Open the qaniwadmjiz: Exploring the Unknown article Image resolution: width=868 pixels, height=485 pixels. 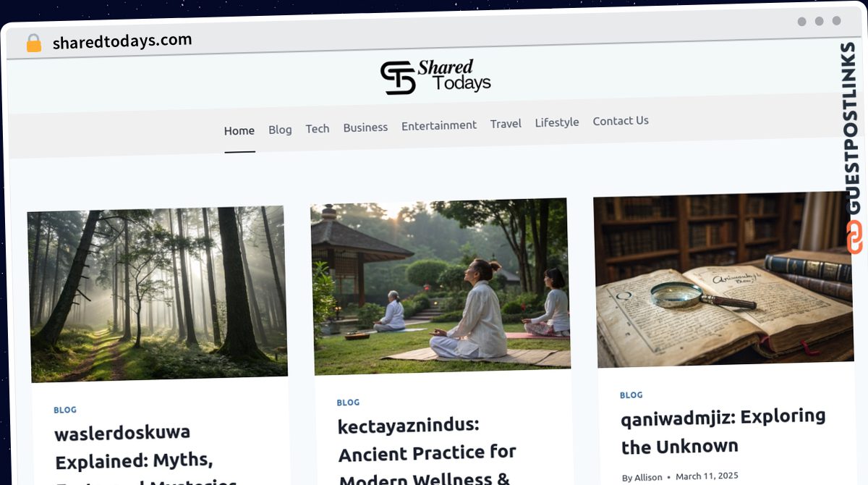(723, 431)
